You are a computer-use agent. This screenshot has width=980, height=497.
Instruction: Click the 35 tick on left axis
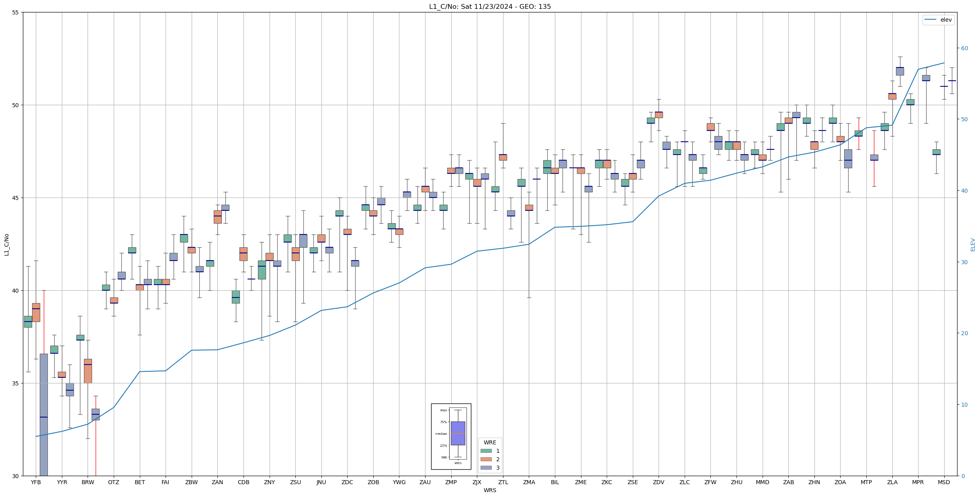[16, 383]
